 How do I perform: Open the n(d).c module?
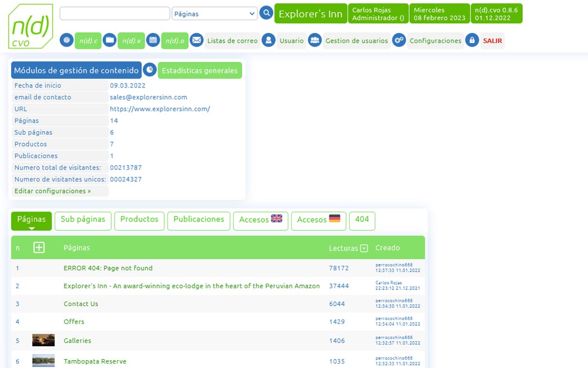(88, 41)
